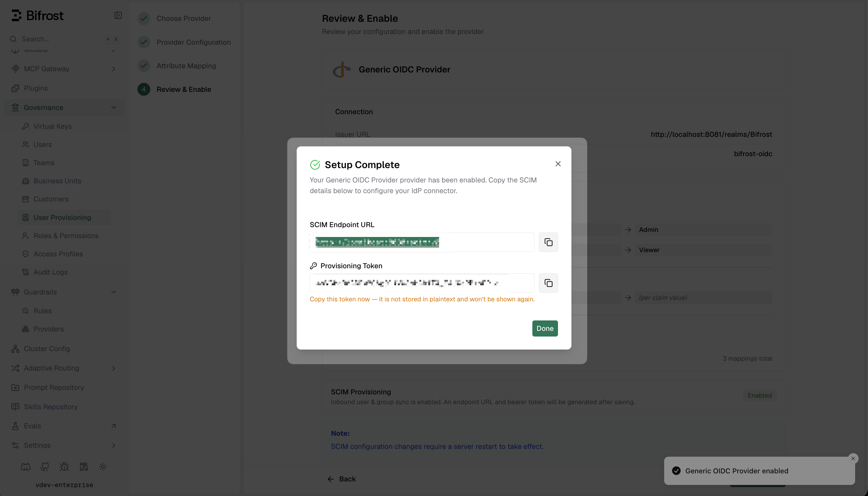868x496 pixels.
Task: Open Roles & Permissions
Action: [x=65, y=236]
